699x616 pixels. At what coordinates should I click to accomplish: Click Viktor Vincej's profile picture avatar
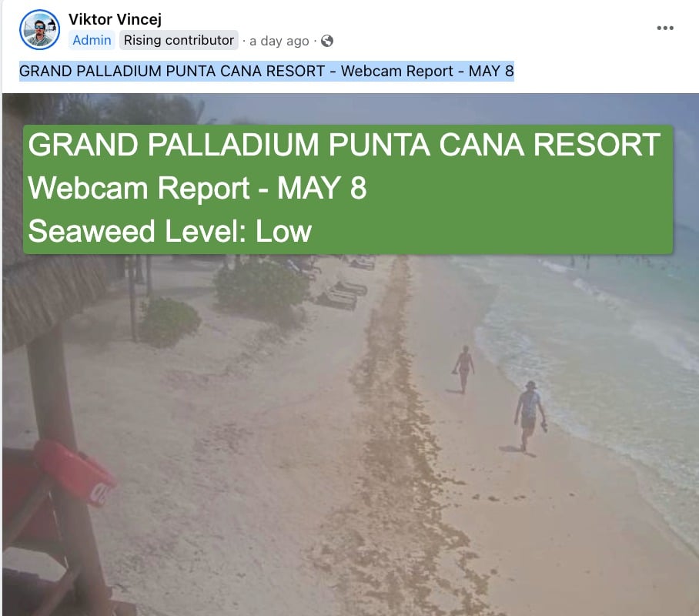(40, 29)
